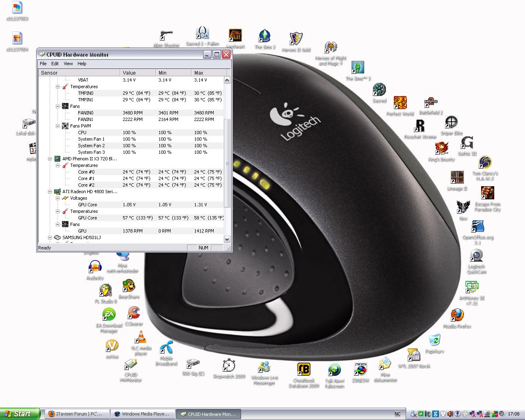Screen dimensions: 525x420
Task: Click the Value column header
Action: [x=138, y=73]
